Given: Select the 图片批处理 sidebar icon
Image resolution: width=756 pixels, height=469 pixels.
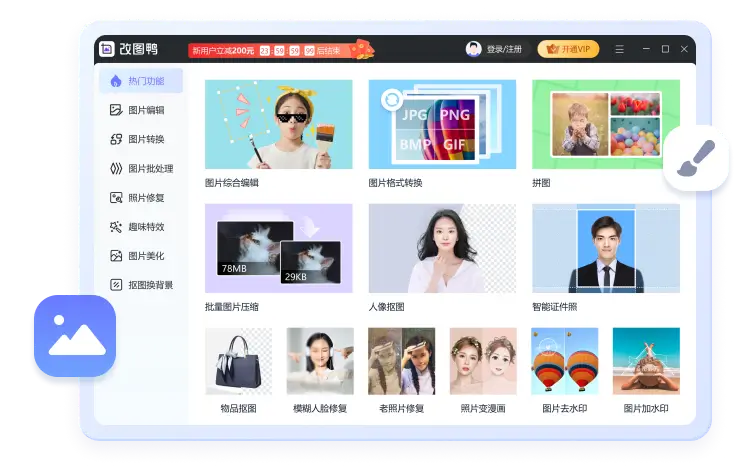Looking at the screenshot, I should click(x=116, y=169).
